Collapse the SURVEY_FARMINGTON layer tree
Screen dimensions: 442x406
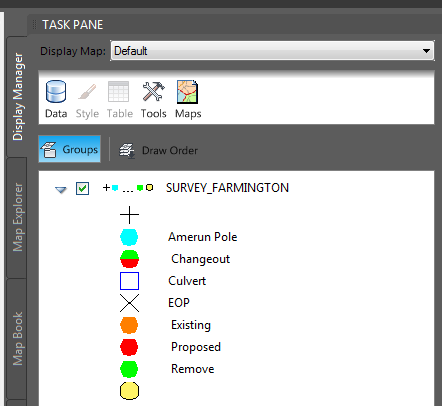tap(61, 190)
